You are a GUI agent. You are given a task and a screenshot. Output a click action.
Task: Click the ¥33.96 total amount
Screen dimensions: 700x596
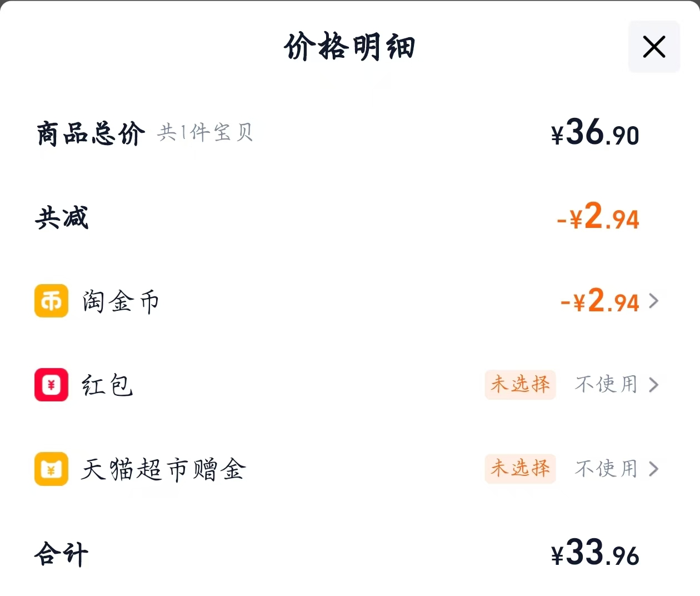596,554
